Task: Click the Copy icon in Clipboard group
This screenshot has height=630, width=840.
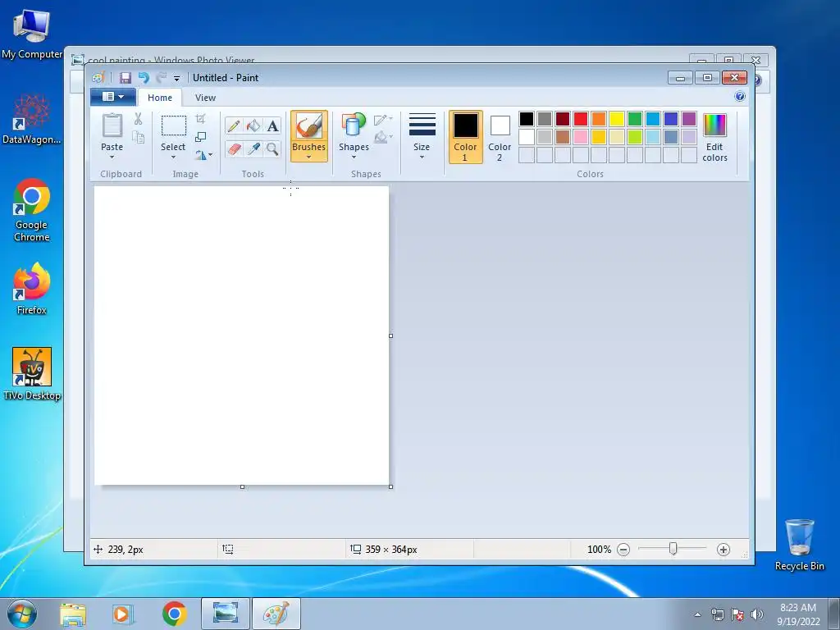Action: [138, 138]
